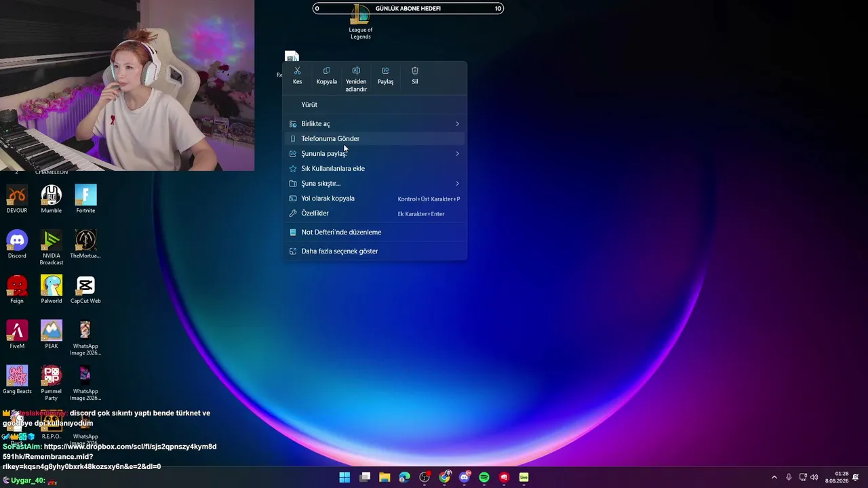This screenshot has width=868, height=488.
Task: Click the streamer webcam overlay
Action: [127, 85]
